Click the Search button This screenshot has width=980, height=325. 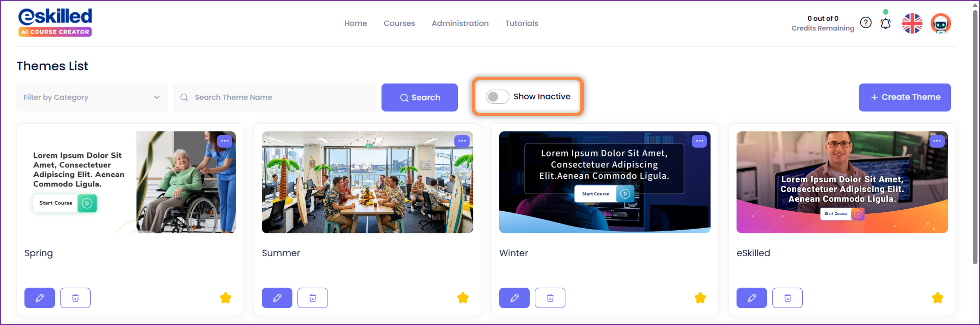click(x=419, y=97)
